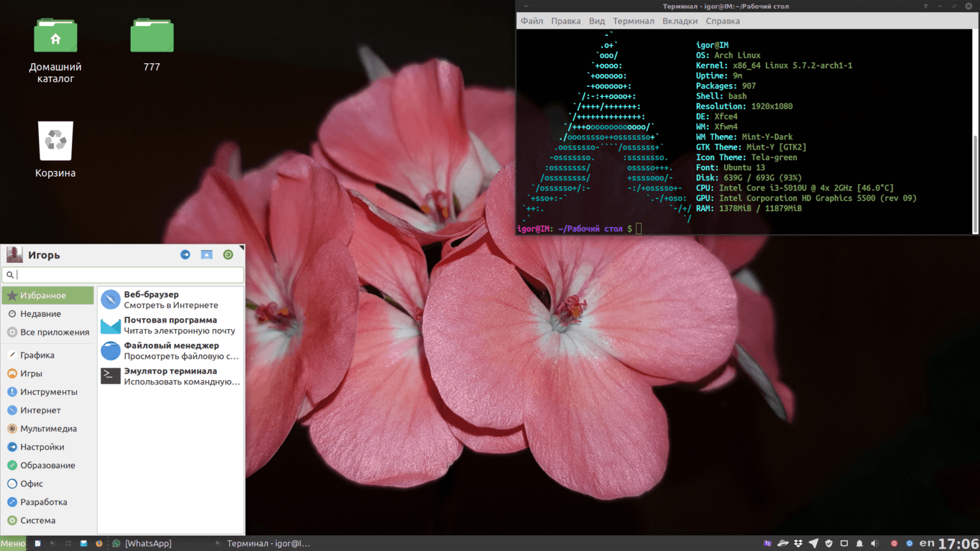Click the blue circular tray icon
980x551 pixels.
tap(909, 543)
